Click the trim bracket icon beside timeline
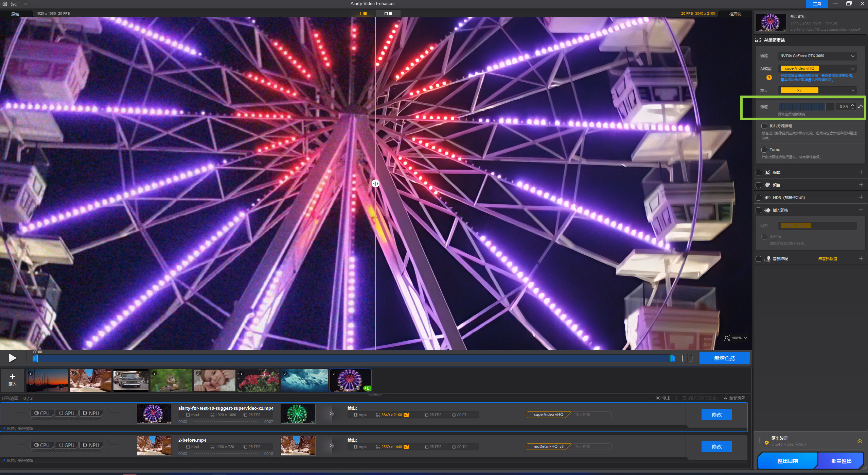The image size is (868, 475). tap(687, 358)
